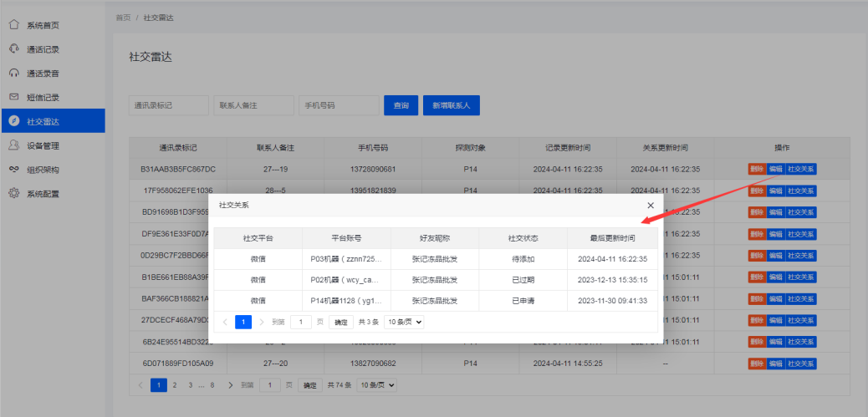Close the 社交关系 dialog
Viewport: 868px width, 417px height.
coord(651,205)
